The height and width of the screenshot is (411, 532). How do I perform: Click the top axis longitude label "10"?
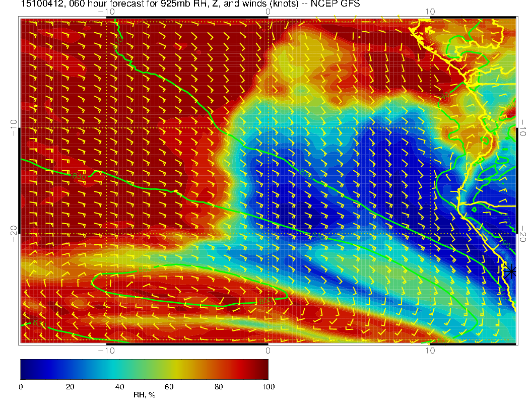click(430, 12)
